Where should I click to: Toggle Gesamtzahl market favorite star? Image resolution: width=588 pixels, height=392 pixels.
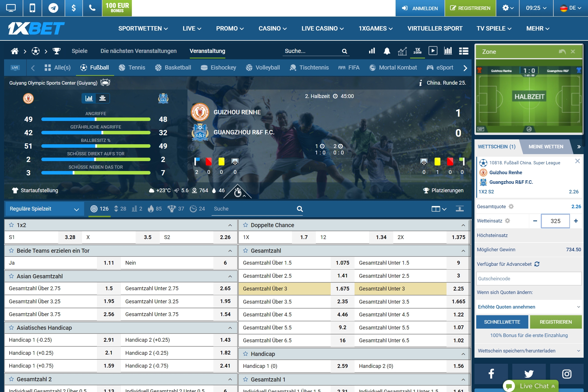tap(245, 251)
